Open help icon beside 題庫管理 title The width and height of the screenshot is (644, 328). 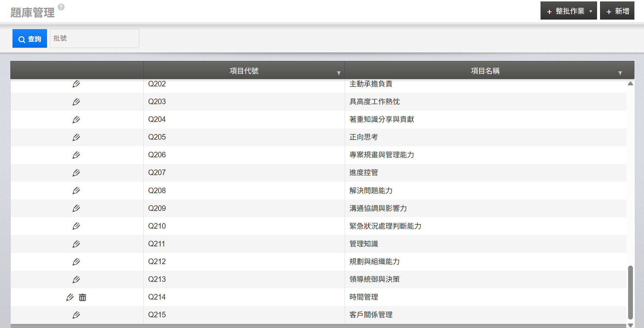(x=61, y=7)
